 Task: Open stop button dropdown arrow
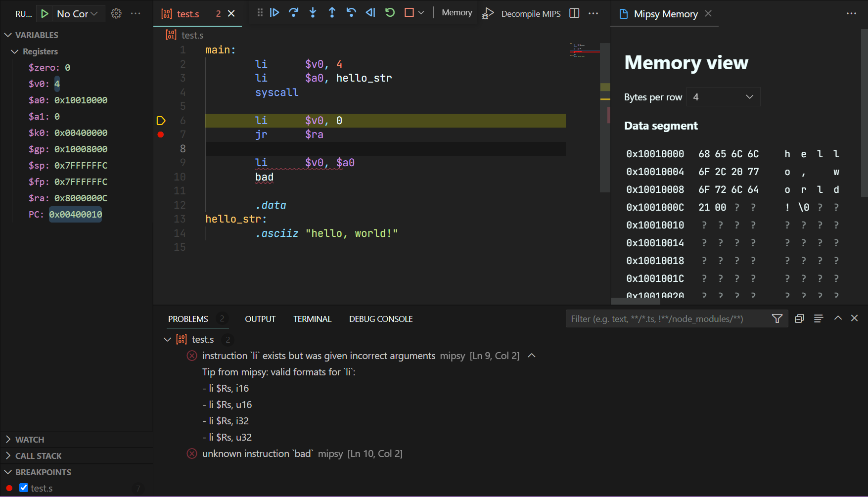421,13
